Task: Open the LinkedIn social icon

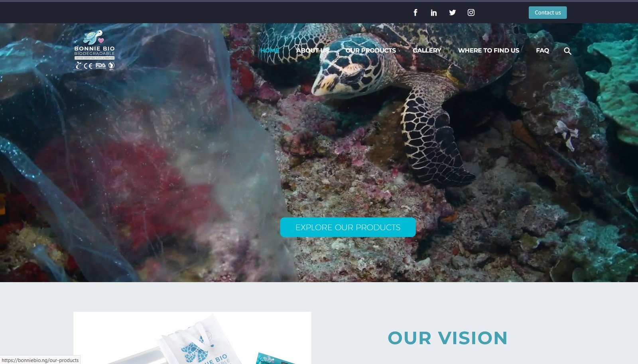Action: 434,12
